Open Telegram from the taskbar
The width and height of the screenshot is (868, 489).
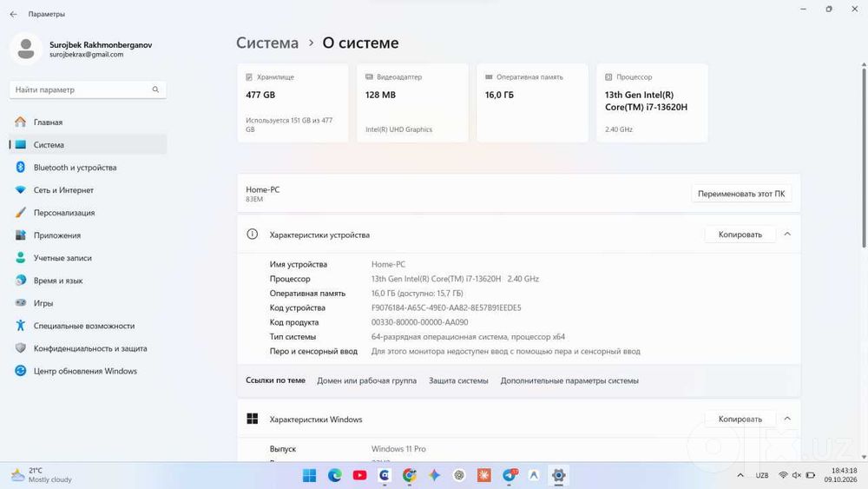(x=510, y=475)
